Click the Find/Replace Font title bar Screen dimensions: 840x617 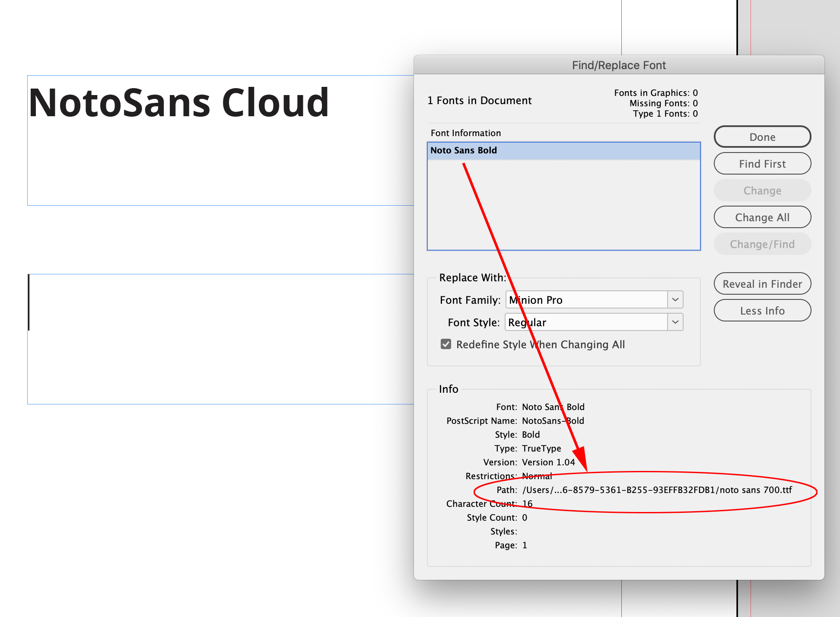coord(618,65)
